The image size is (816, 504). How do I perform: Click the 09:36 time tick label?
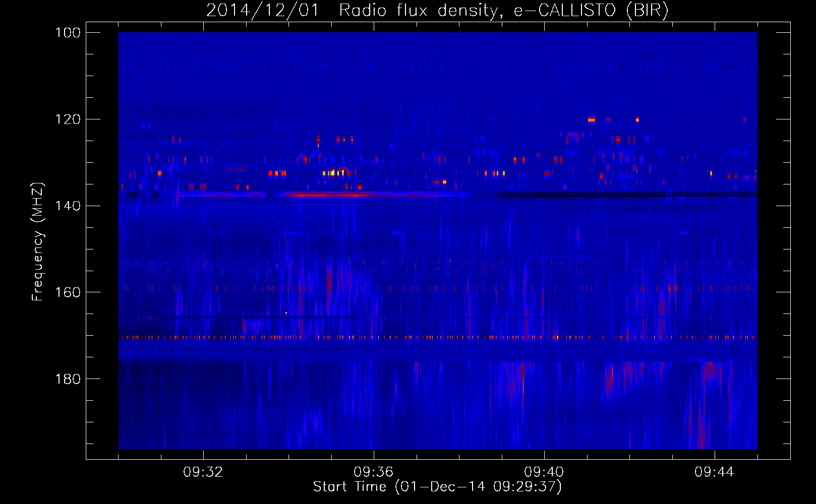pyautogui.click(x=374, y=472)
